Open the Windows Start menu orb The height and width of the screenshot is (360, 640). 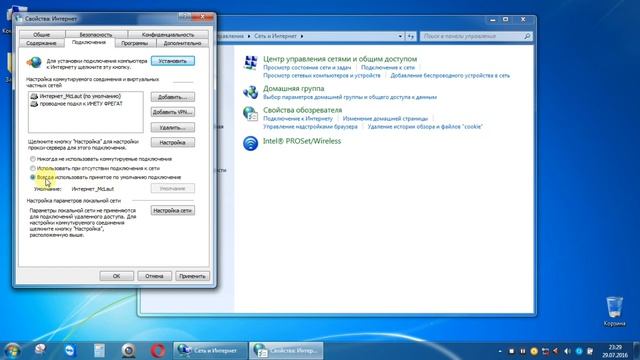point(12,351)
